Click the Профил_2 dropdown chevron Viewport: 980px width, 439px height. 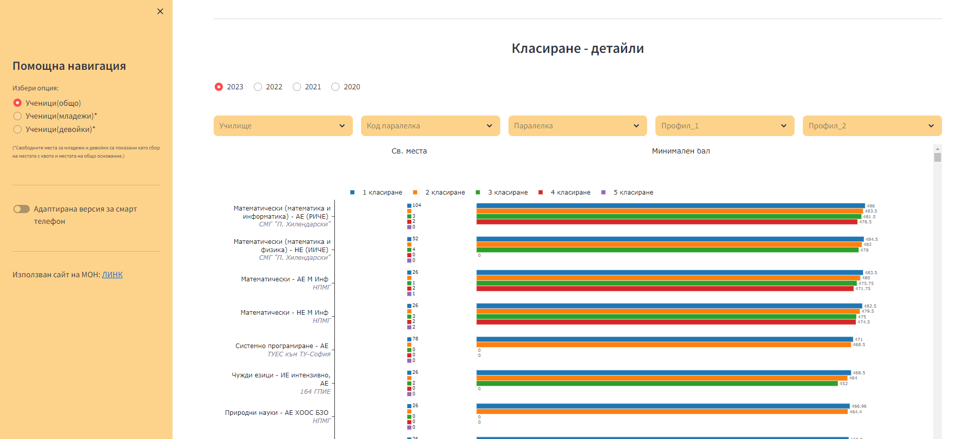pyautogui.click(x=931, y=126)
